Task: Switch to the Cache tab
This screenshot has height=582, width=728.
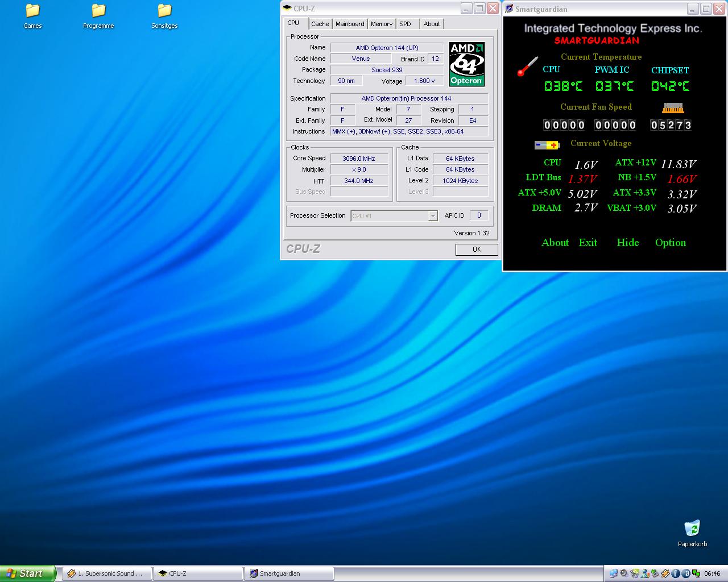Action: point(320,24)
